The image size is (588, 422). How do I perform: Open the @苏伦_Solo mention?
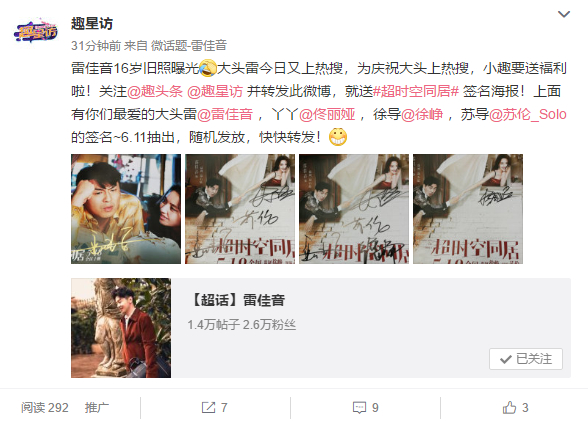click(x=528, y=114)
